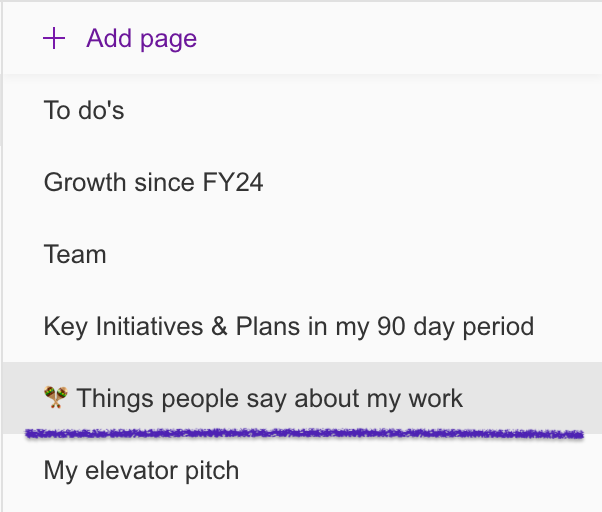Viewport: 602px width, 512px height.
Task: Select Things people say about my work
Action: pos(269,398)
